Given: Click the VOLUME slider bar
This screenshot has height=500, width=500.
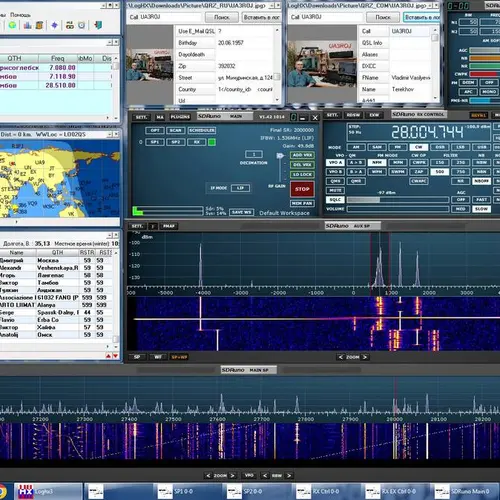Looking at the screenshot, I should [x=398, y=209].
